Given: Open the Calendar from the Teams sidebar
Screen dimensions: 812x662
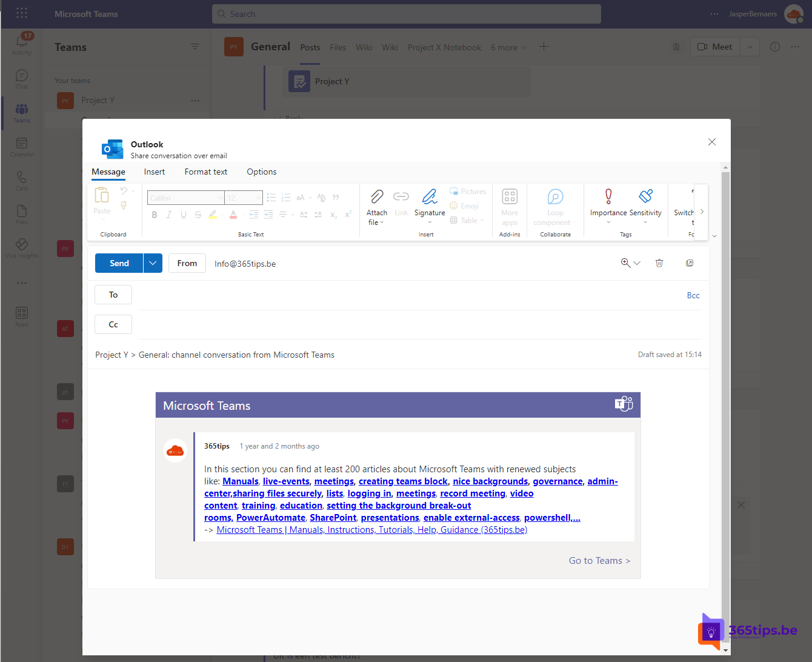Looking at the screenshot, I should tap(21, 145).
